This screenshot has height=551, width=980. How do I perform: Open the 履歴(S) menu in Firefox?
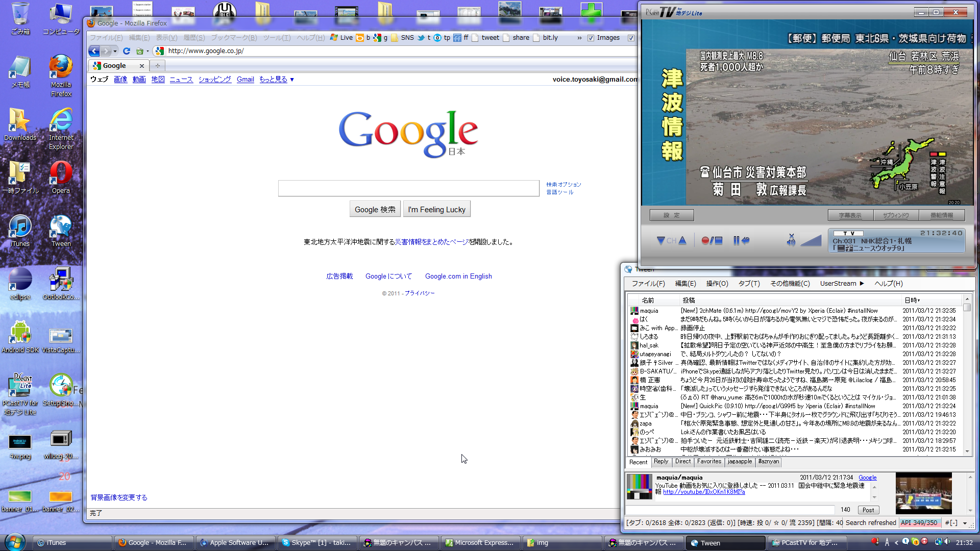click(194, 38)
